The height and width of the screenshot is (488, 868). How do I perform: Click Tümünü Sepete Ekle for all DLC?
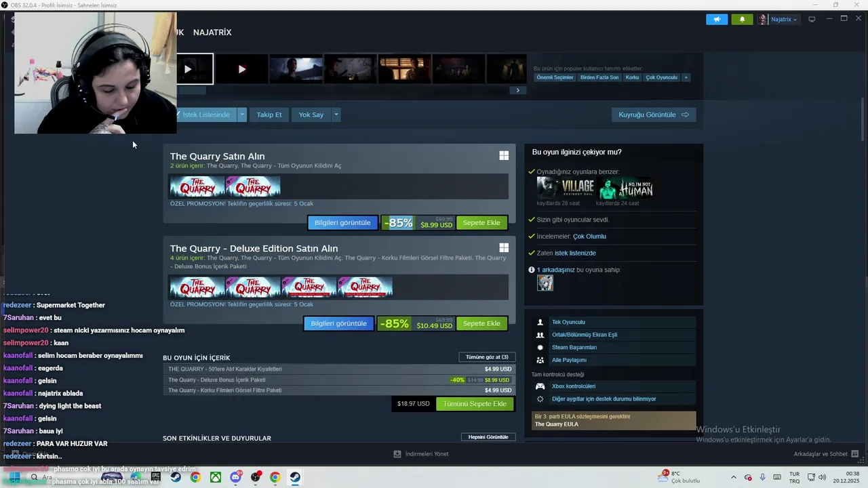[475, 404]
